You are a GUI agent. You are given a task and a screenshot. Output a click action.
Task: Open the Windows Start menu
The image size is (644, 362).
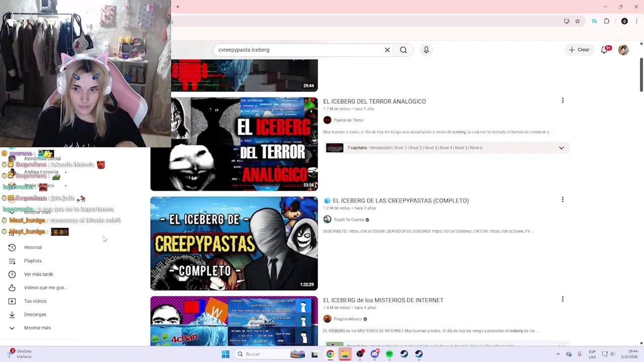click(225, 354)
